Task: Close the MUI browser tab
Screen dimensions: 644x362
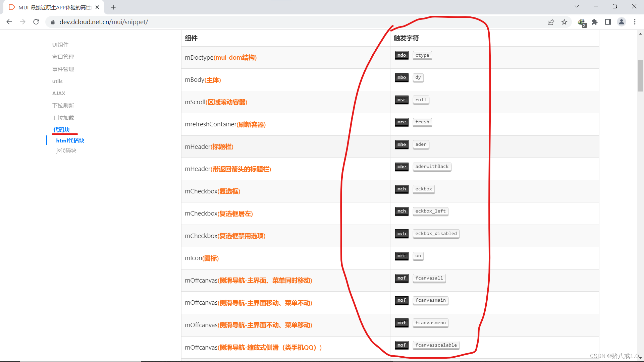Action: 97,7
